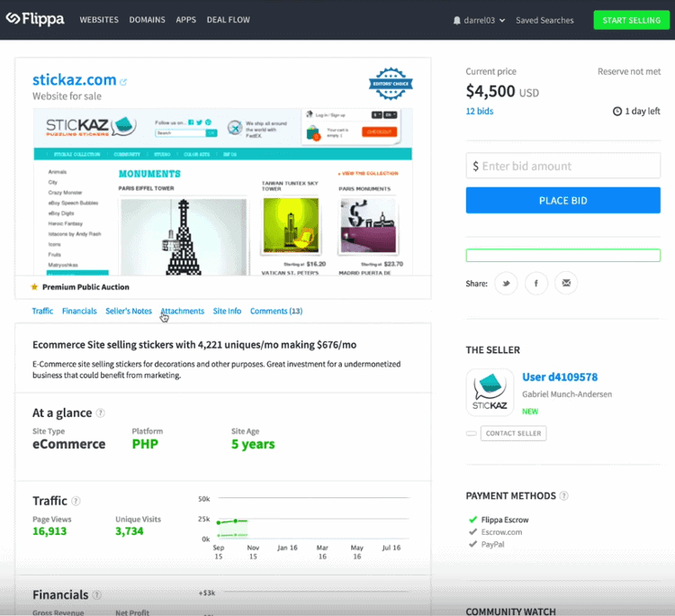
Task: Share listing by email icon
Action: click(x=566, y=283)
